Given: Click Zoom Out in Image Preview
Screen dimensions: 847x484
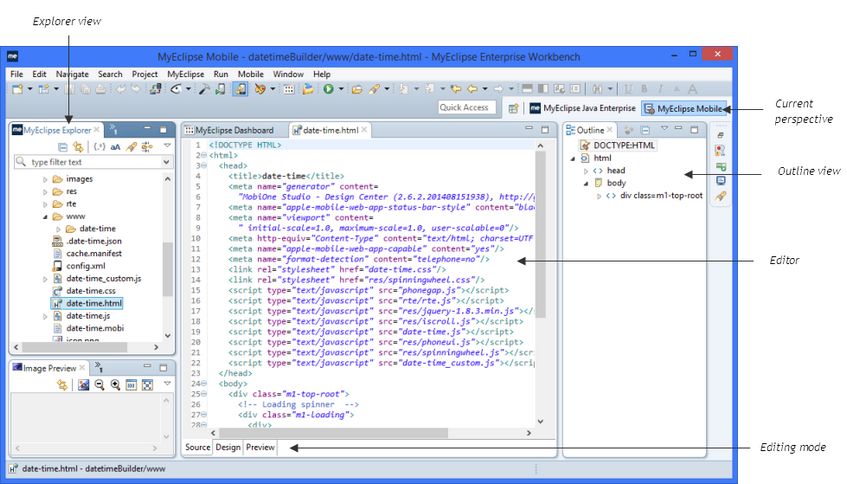Looking at the screenshot, I should pos(99,385).
